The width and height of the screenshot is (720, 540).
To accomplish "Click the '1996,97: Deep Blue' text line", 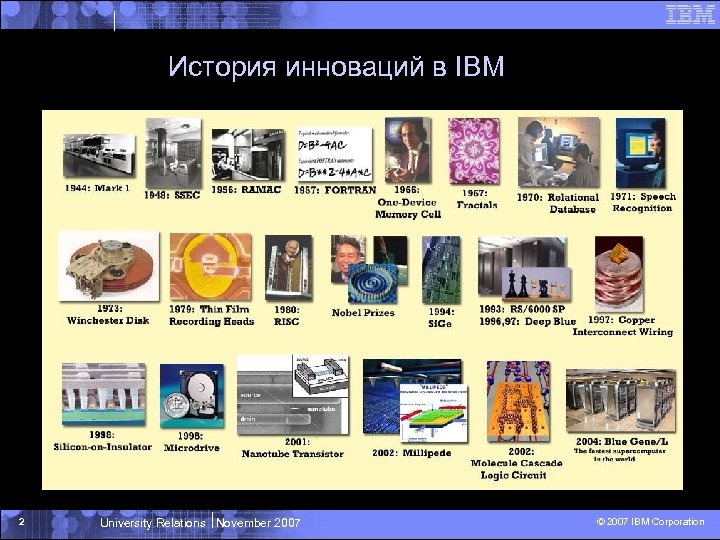I will [528, 321].
